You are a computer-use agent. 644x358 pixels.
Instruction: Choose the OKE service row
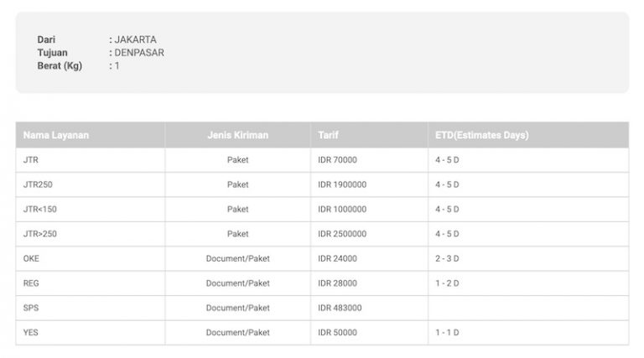click(31, 258)
